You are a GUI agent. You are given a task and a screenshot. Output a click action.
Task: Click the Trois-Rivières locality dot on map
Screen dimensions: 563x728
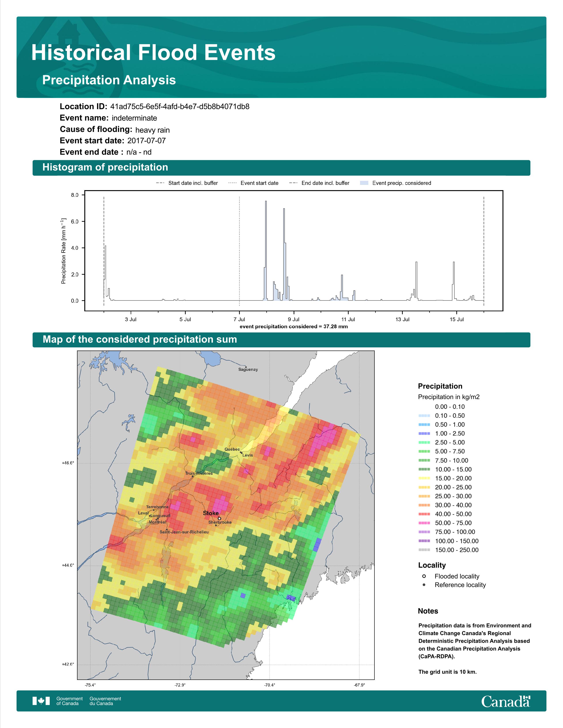coord(193,476)
